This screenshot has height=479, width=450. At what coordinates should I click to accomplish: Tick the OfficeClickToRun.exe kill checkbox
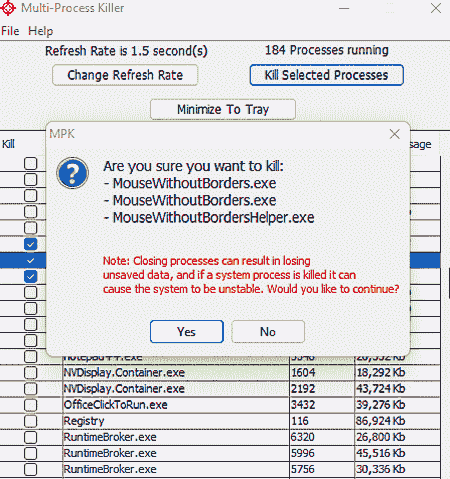coord(30,405)
